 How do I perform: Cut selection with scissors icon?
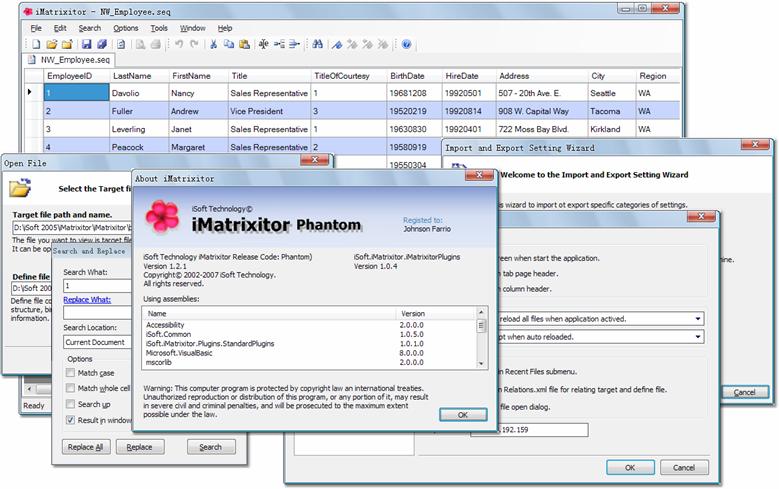click(214, 44)
